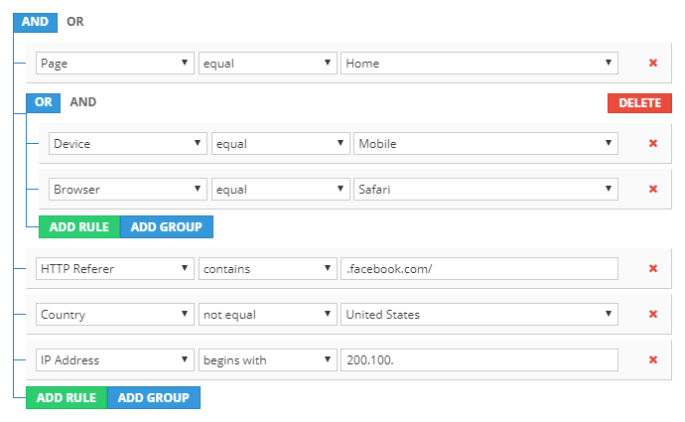The width and height of the screenshot is (685, 422).
Task: Select OR for the nested group
Action: pos(43,102)
